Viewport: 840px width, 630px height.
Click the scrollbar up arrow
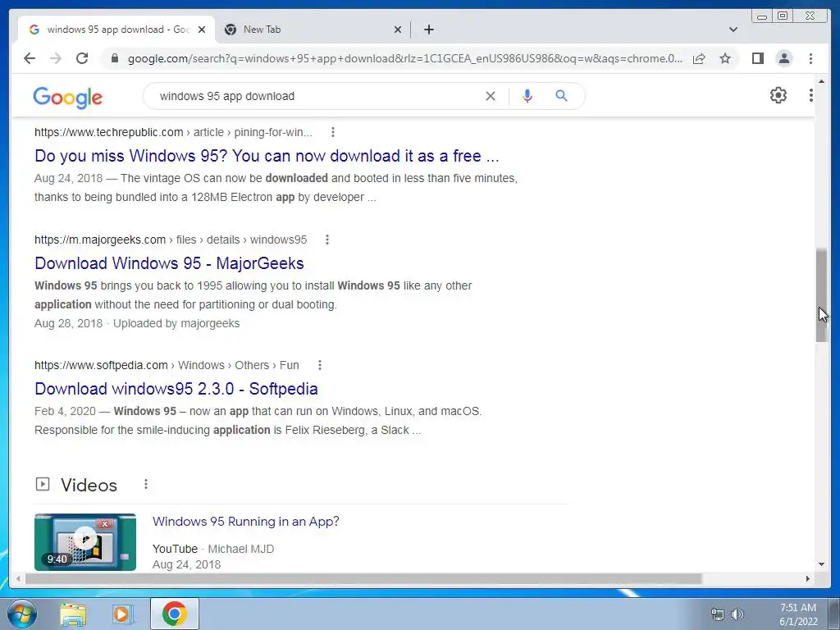click(821, 81)
